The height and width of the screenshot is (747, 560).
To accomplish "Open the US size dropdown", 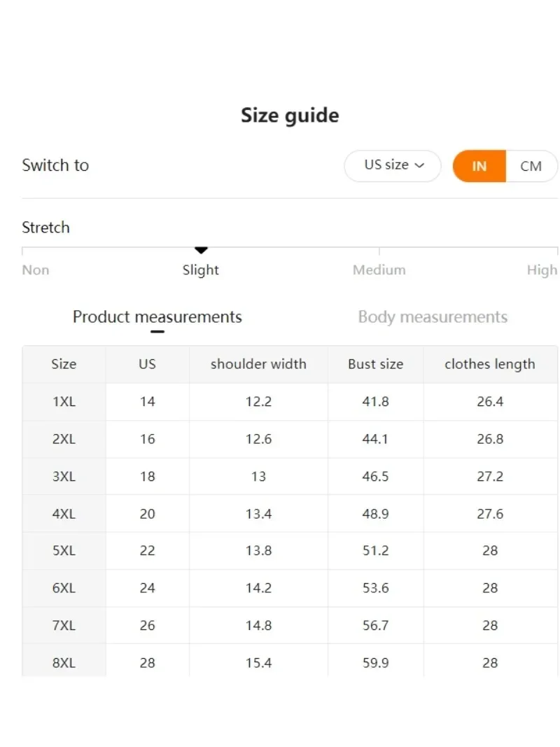I will click(x=393, y=166).
